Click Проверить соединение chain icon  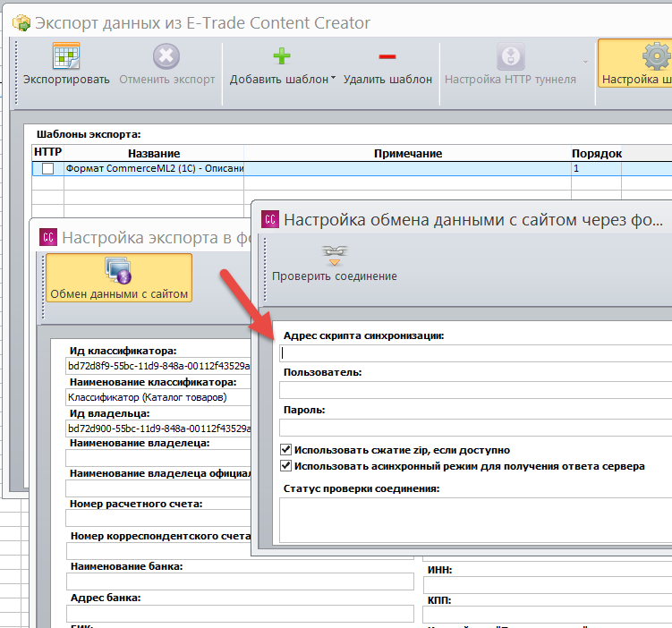coord(335,255)
